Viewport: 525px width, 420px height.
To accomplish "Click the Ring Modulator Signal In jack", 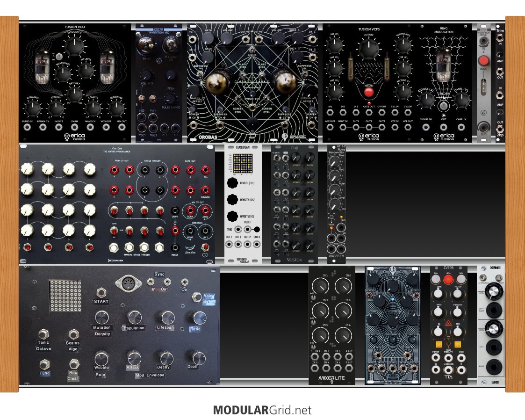I will point(426,127).
